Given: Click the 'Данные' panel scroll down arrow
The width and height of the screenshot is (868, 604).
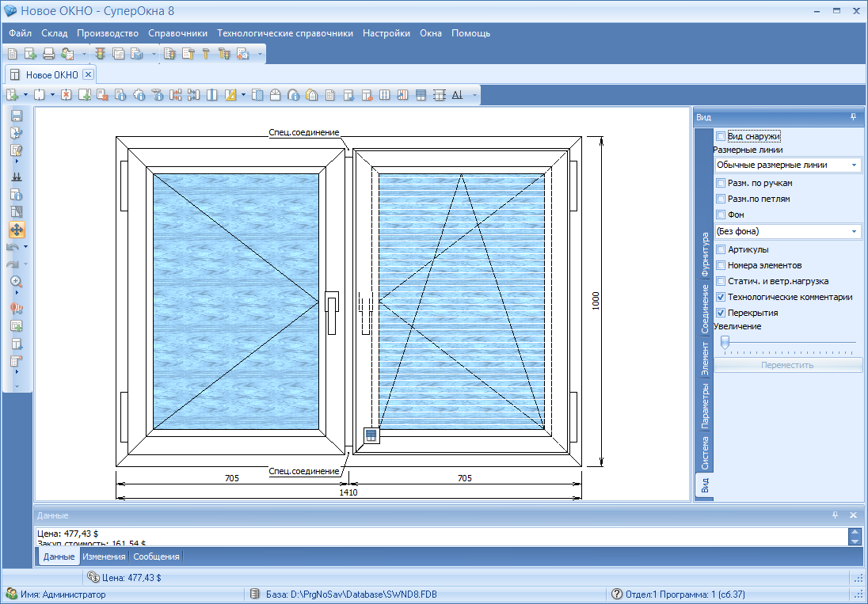Looking at the screenshot, I should (x=855, y=541).
